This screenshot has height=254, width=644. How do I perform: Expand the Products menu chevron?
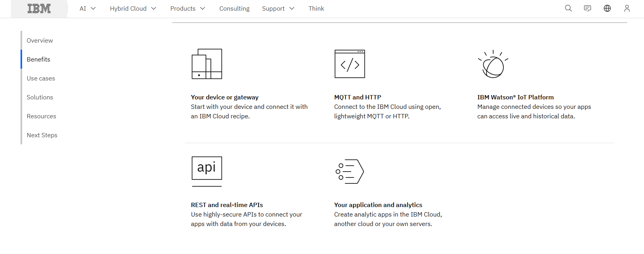click(203, 8)
